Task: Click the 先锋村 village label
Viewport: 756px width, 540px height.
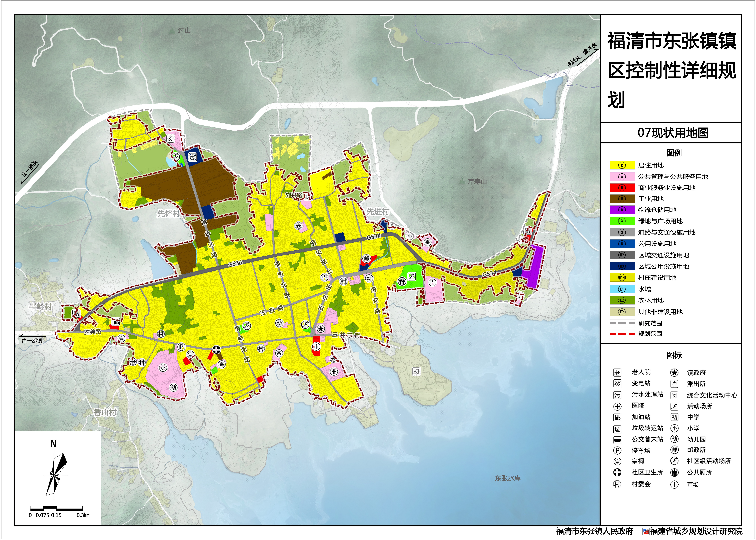Action: tap(168, 214)
